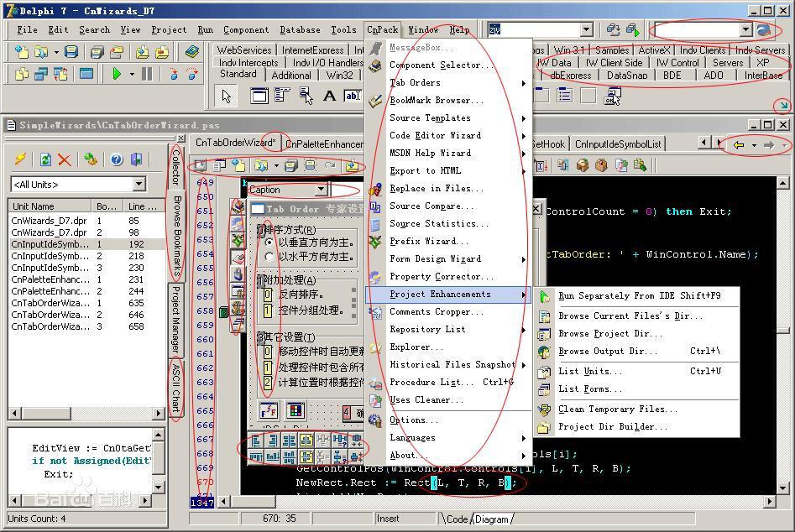Select the vertical direction sort radio button
The height and width of the screenshot is (532, 795).
(269, 243)
